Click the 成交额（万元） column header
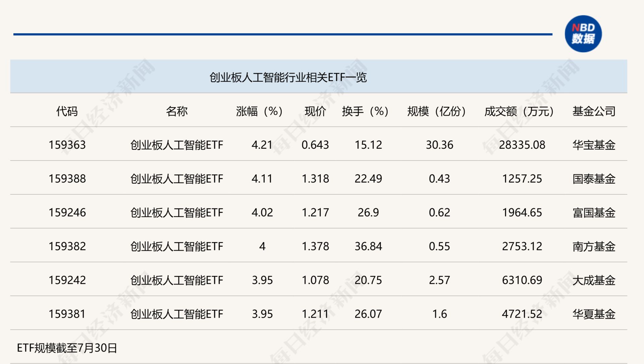 pos(519,111)
